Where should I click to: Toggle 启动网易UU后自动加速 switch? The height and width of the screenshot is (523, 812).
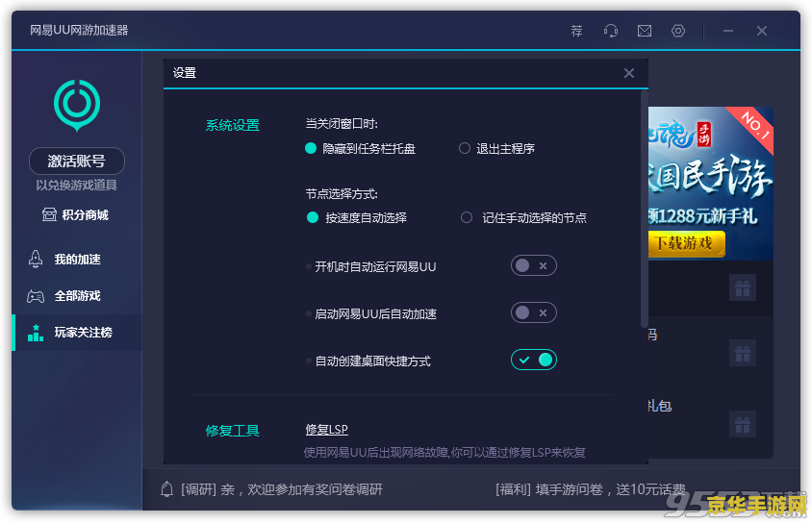(533, 313)
